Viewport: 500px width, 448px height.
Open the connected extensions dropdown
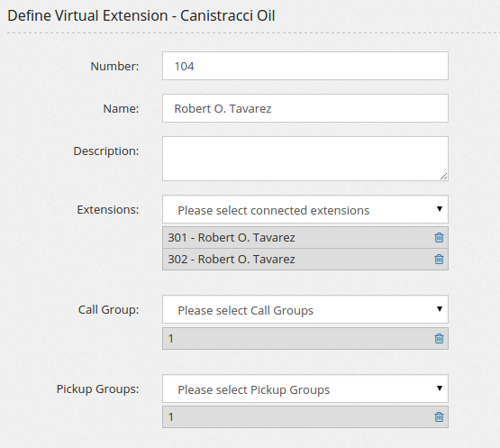tap(305, 209)
